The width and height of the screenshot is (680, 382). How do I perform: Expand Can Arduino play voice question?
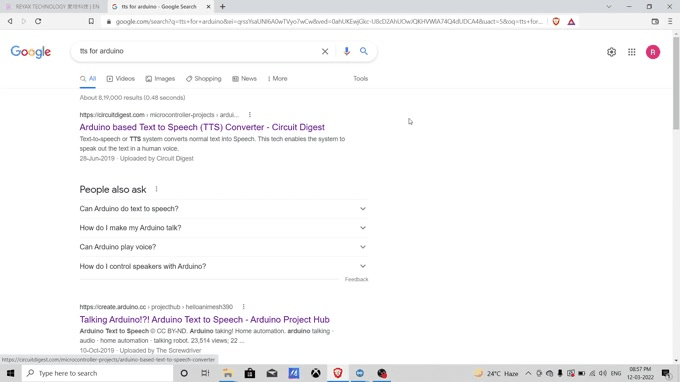(x=223, y=247)
